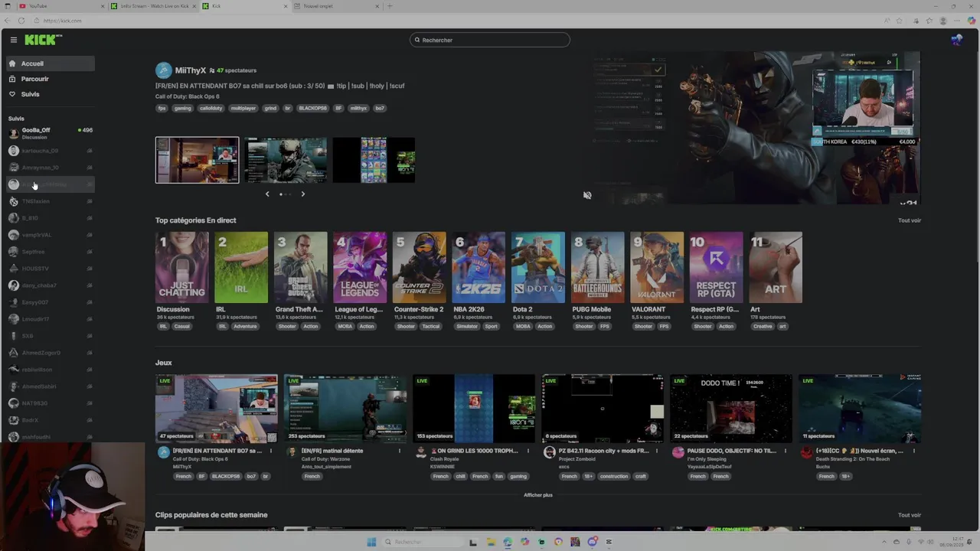Open Windows Start menu
This screenshot has height=551, width=980.
pyautogui.click(x=371, y=542)
